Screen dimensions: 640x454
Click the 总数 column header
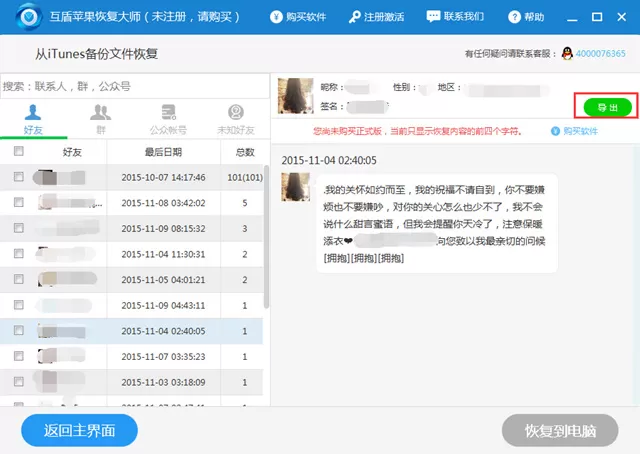(245, 152)
